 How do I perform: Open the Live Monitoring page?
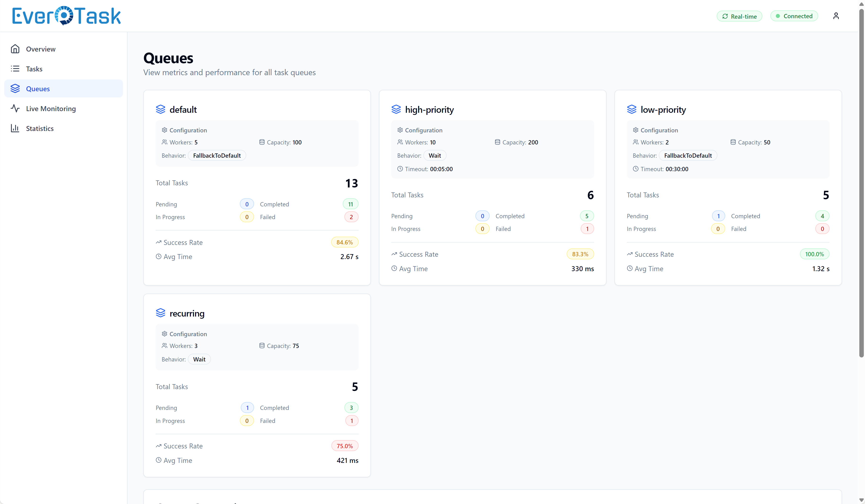pyautogui.click(x=51, y=109)
